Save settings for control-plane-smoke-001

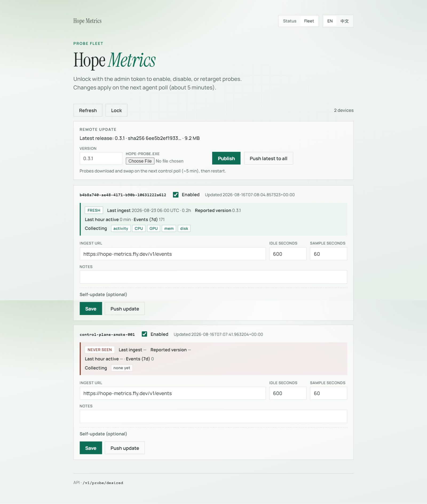[x=91, y=448]
